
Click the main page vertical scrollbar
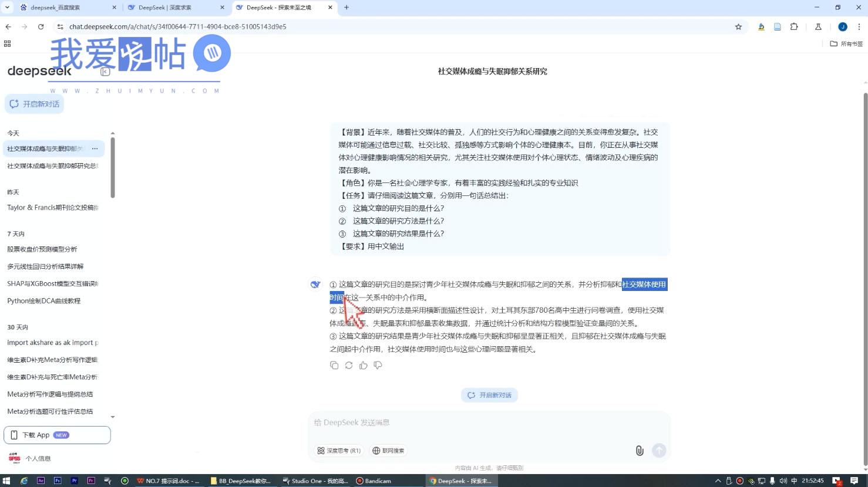click(x=865, y=279)
